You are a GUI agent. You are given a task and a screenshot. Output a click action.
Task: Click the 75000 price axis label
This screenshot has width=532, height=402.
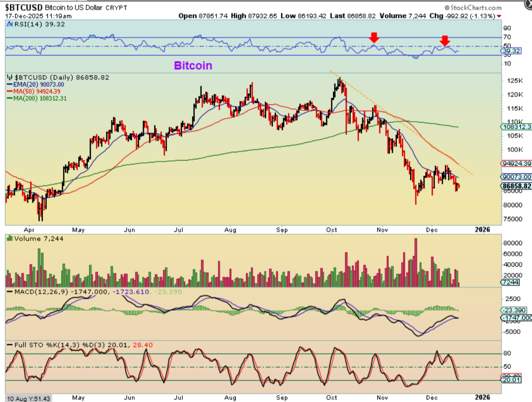(513, 219)
